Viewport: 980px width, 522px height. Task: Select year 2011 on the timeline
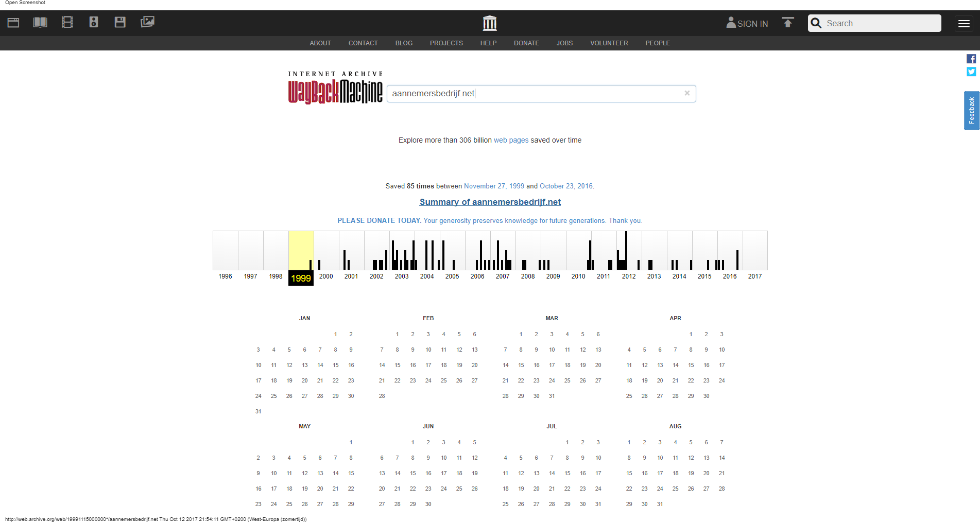click(x=604, y=276)
